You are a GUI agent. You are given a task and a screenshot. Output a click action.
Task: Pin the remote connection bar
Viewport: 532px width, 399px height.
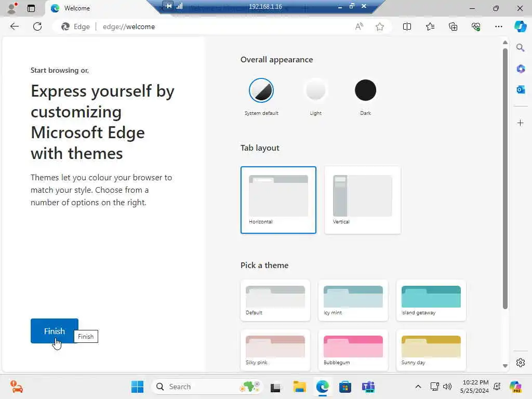(x=168, y=6)
